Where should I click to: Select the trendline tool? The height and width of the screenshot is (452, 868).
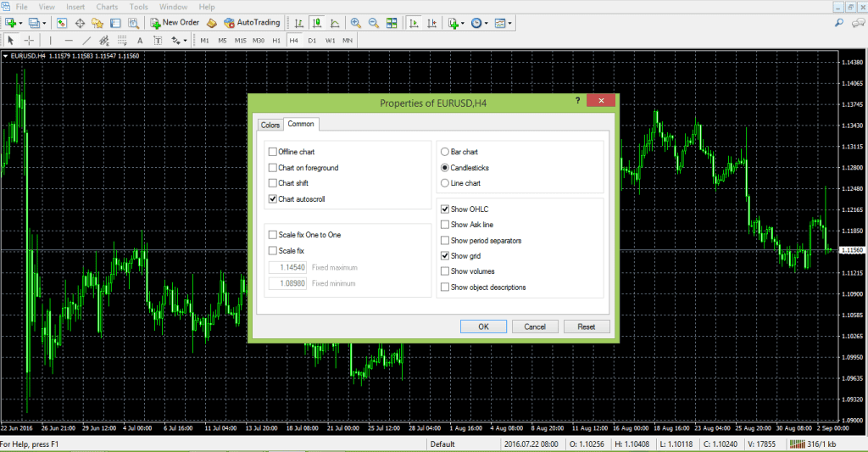pos(86,40)
